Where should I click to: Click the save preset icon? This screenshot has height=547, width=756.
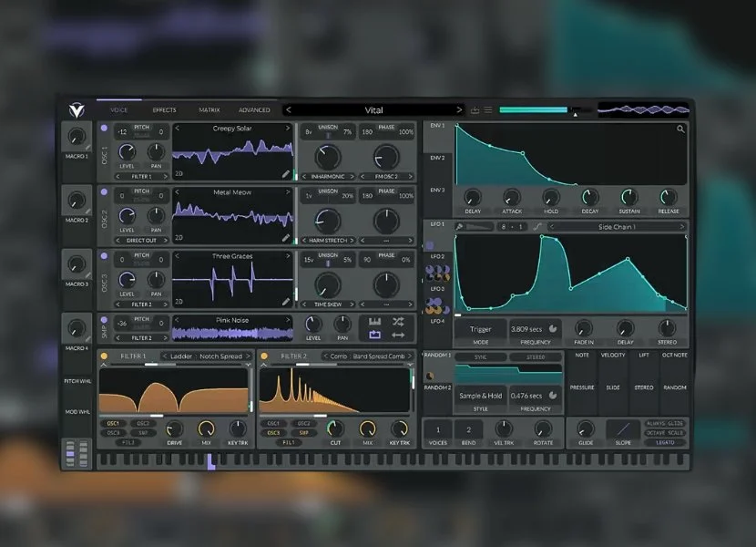[x=475, y=110]
